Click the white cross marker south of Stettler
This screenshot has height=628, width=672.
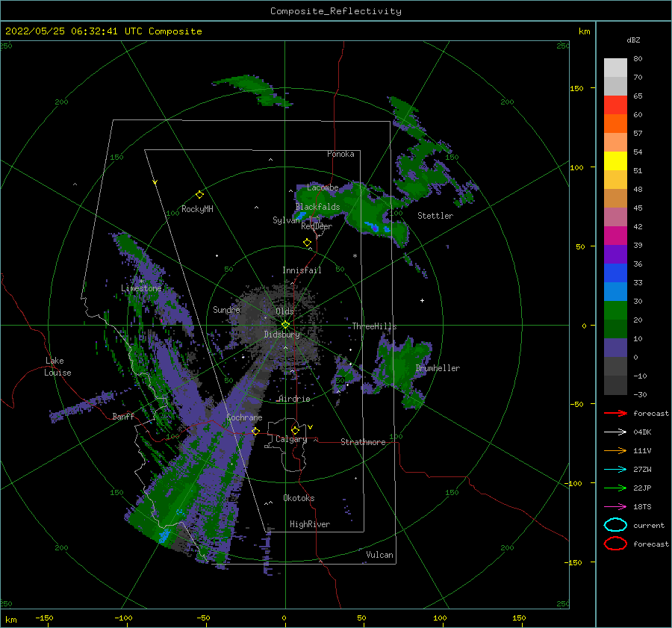click(422, 300)
